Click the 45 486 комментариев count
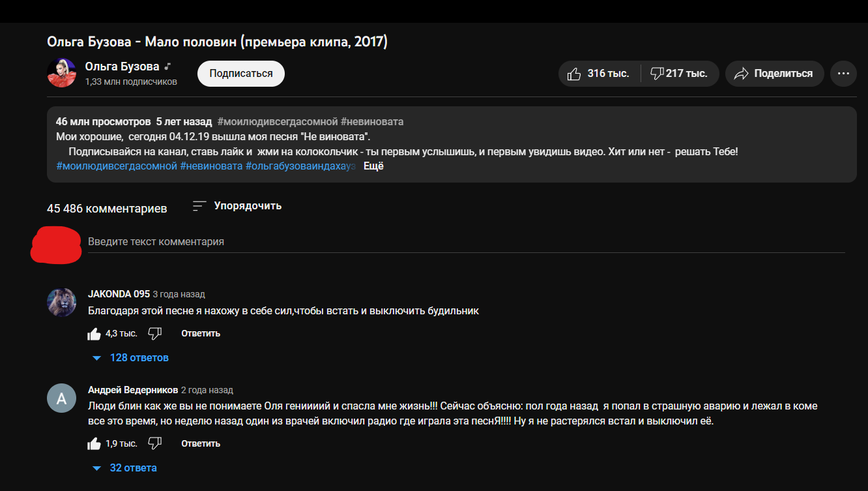868x491 pixels. click(x=107, y=209)
